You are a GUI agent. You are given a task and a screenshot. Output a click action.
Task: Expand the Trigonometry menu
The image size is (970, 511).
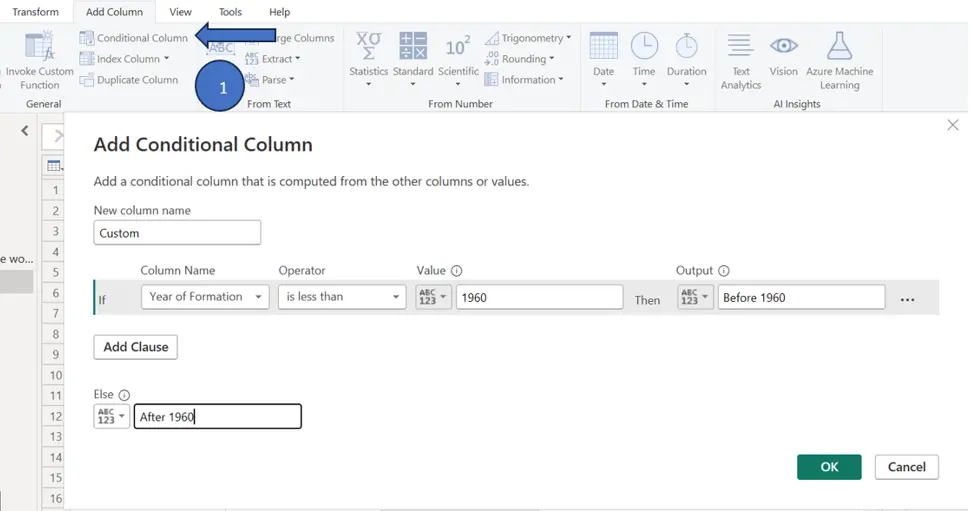point(528,38)
